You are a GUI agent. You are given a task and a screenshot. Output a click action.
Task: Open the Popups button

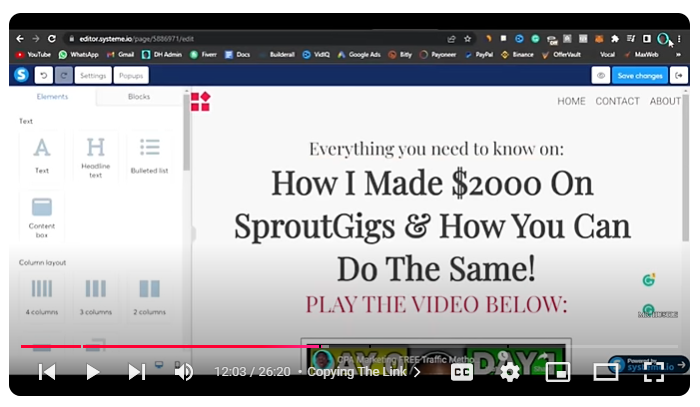131,75
